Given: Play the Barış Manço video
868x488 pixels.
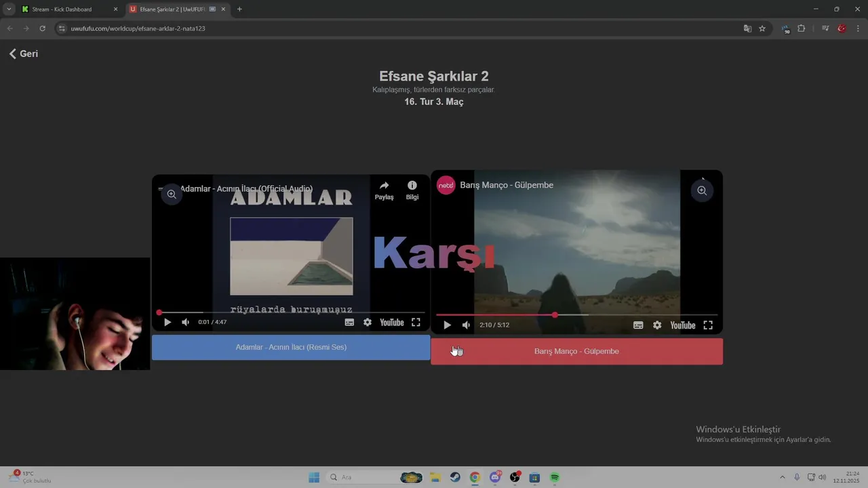Looking at the screenshot, I should coord(447,325).
